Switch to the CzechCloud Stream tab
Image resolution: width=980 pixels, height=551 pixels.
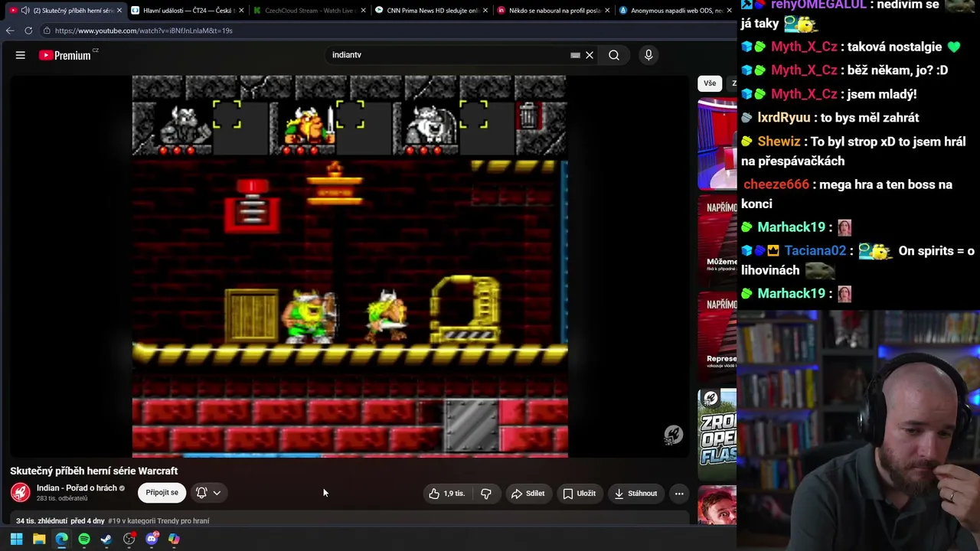309,11
